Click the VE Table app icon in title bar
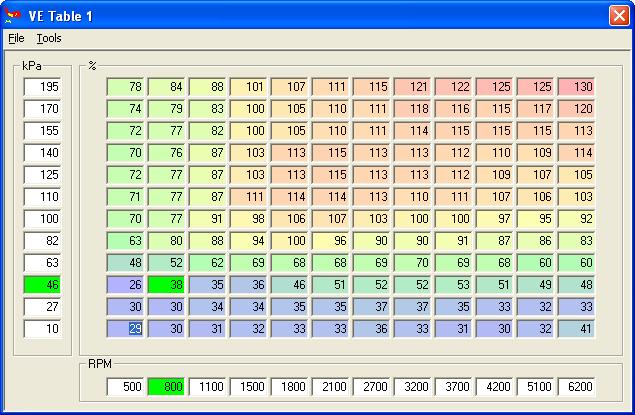The height and width of the screenshot is (415, 635). tap(14, 15)
